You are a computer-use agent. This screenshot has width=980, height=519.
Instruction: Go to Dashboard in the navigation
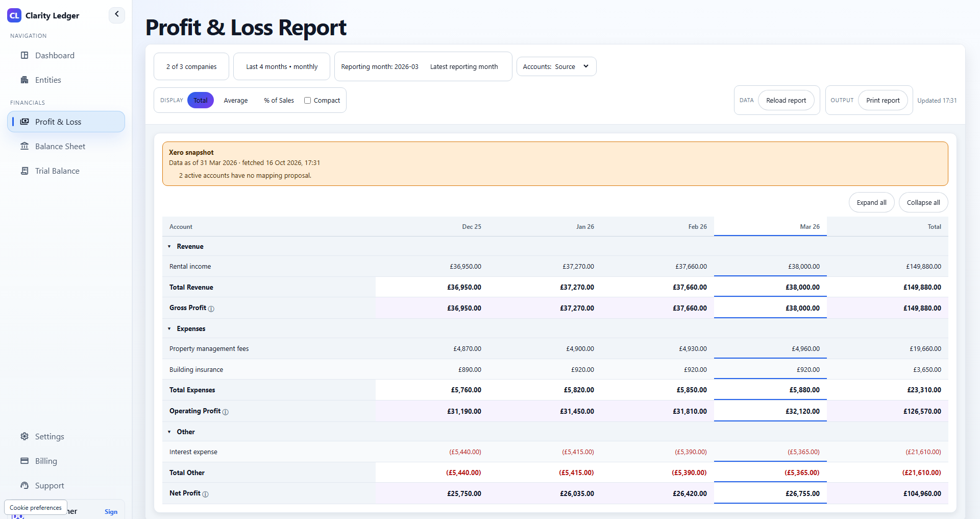pos(66,55)
